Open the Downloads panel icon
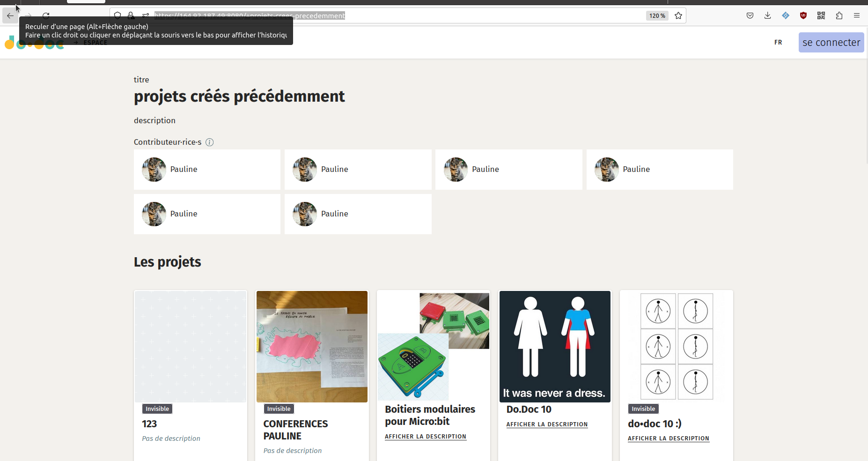The image size is (868, 461). coord(767,15)
